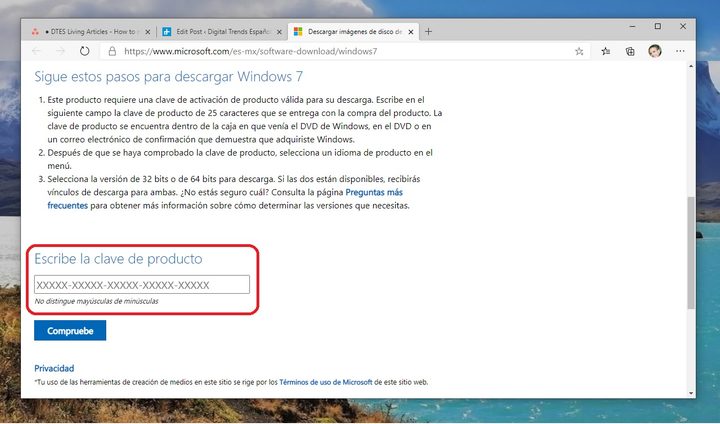Click the Compruebe button
This screenshot has height=424, width=720.
[70, 330]
